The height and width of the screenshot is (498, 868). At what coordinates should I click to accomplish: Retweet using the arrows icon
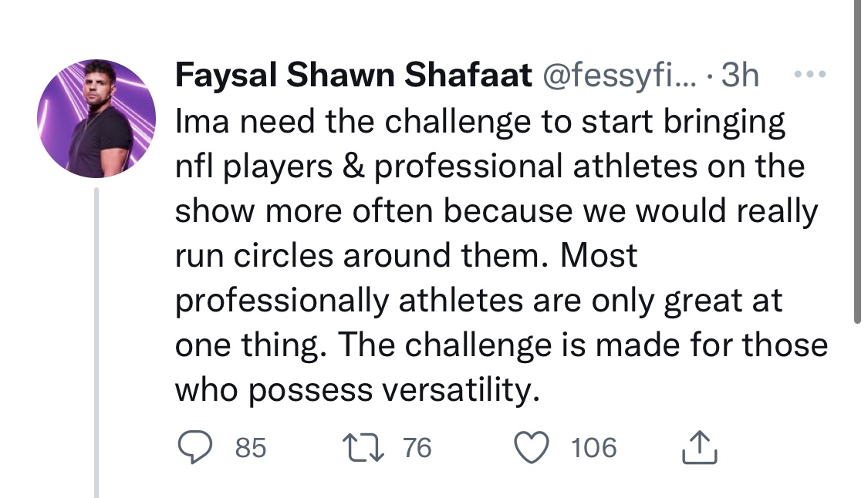(363, 448)
